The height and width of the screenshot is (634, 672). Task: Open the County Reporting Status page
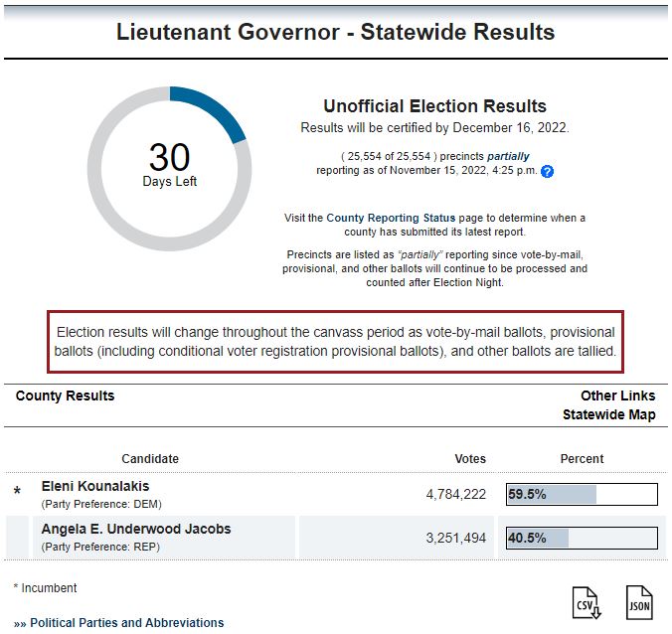[x=391, y=218]
